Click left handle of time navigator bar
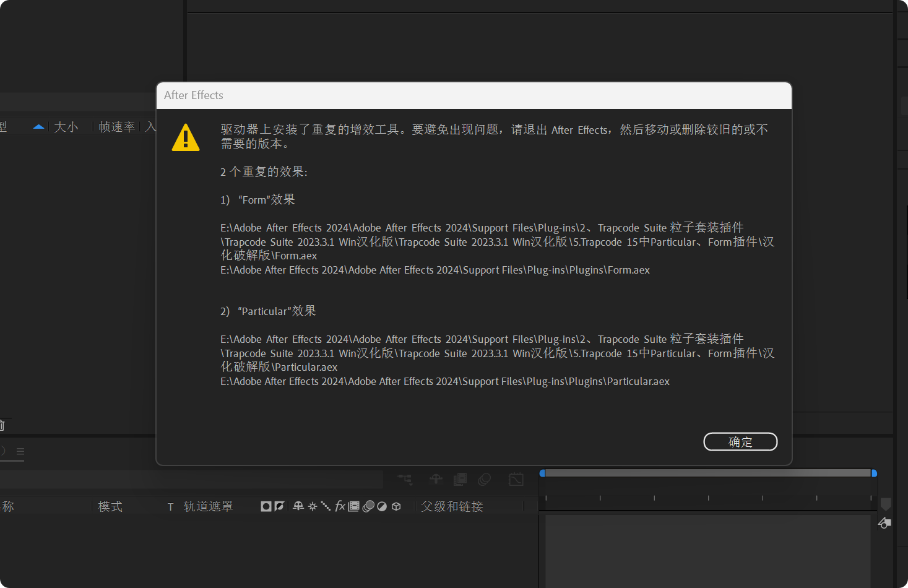 (542, 473)
